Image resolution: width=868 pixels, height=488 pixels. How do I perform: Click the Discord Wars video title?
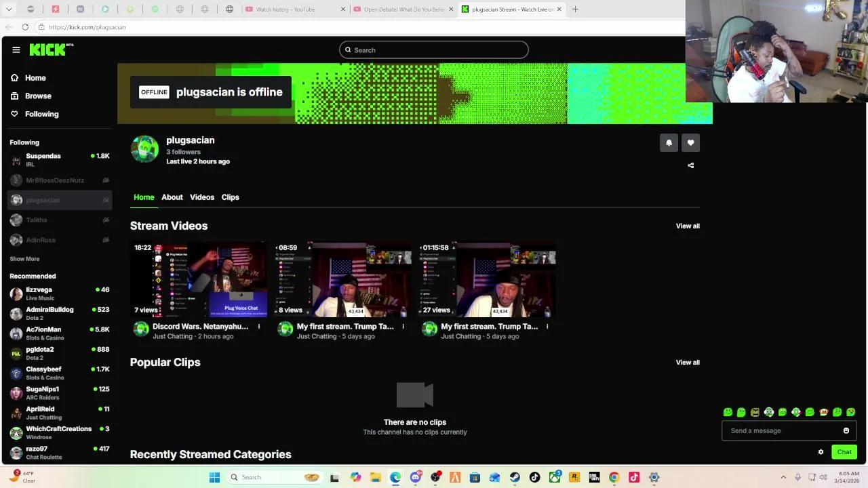coord(200,327)
